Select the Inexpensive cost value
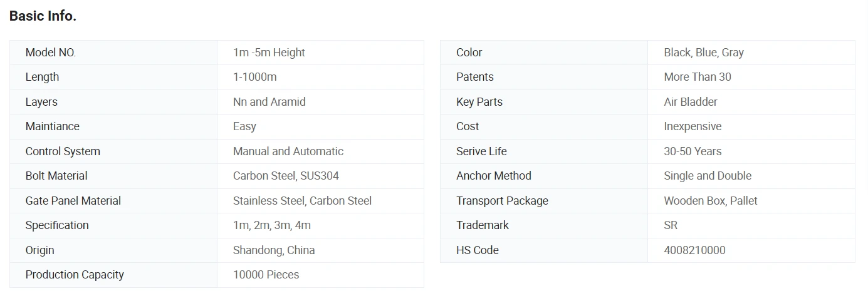 coord(693,126)
